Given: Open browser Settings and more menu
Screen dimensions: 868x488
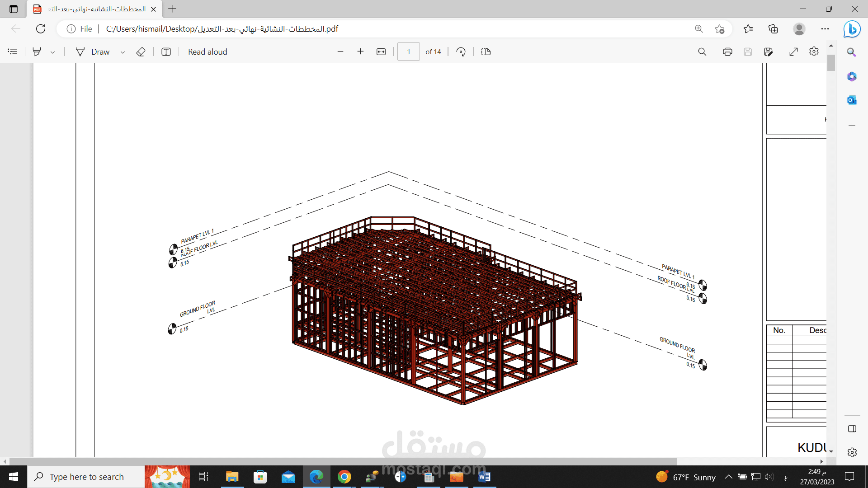Looking at the screenshot, I should (825, 29).
